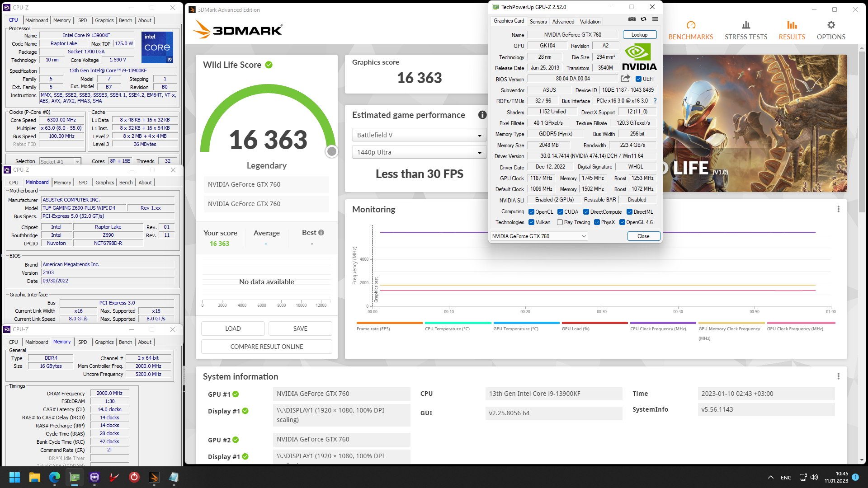Viewport: 868px width, 488px height.
Task: Open the Monitoring panel three-dot menu
Action: tap(838, 209)
